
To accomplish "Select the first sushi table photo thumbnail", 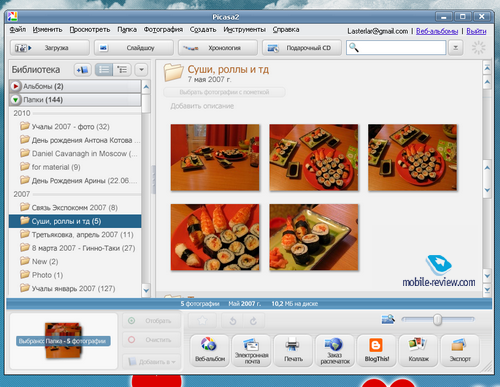I will (215, 157).
